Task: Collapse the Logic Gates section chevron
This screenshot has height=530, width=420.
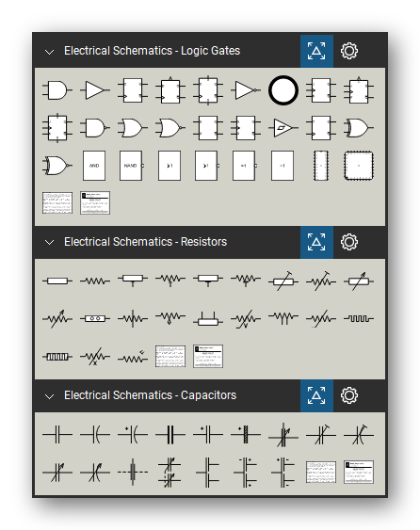Action: [x=49, y=52]
